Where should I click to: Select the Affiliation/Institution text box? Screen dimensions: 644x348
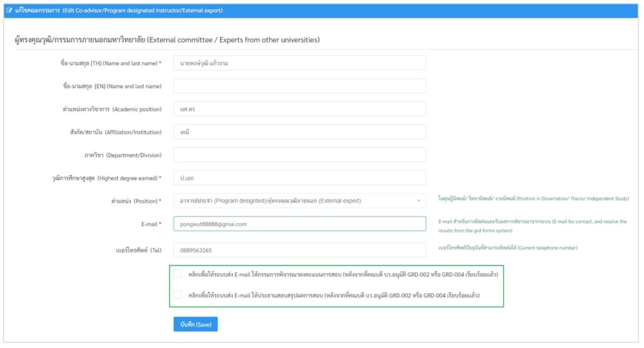299,132
